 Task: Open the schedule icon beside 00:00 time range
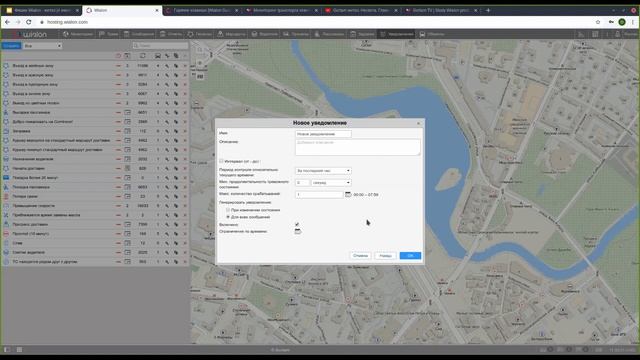(348, 195)
